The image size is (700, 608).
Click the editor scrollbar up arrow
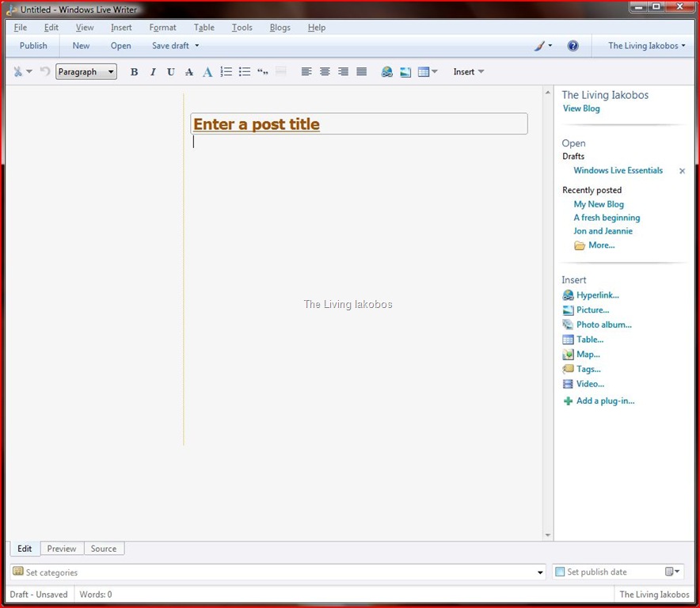pos(548,93)
